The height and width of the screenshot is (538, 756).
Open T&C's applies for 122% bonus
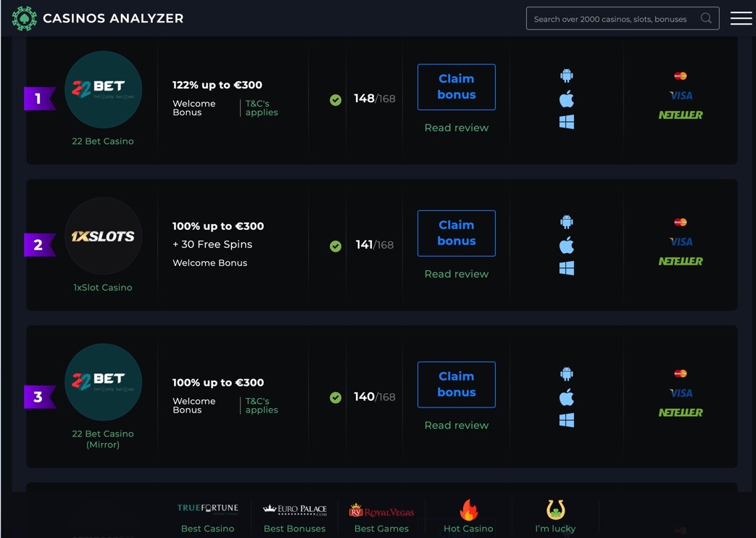(x=262, y=108)
